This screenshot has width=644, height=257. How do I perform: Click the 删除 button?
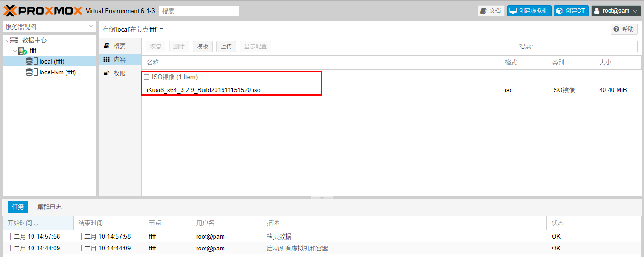[179, 47]
